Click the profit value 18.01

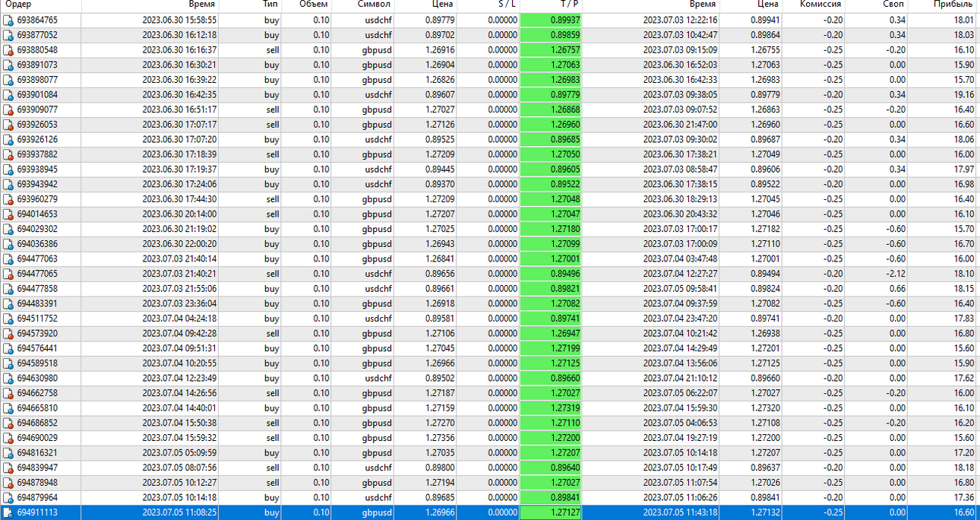tap(964, 21)
